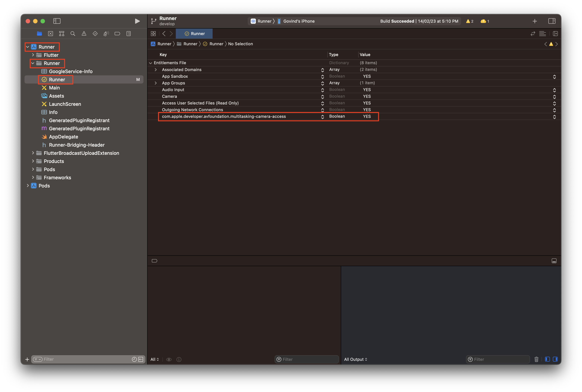Toggle the variables view pane button
582x392 pixels.
click(547, 359)
